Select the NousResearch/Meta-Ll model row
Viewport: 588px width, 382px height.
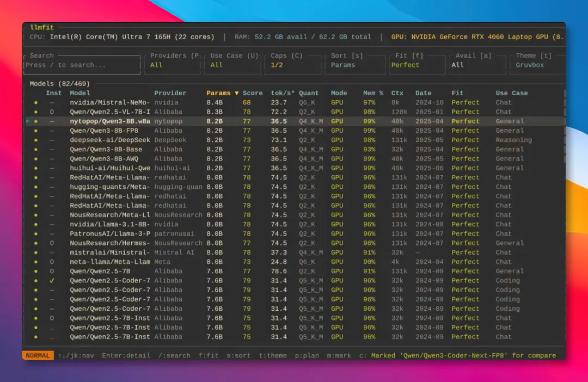tap(295, 215)
